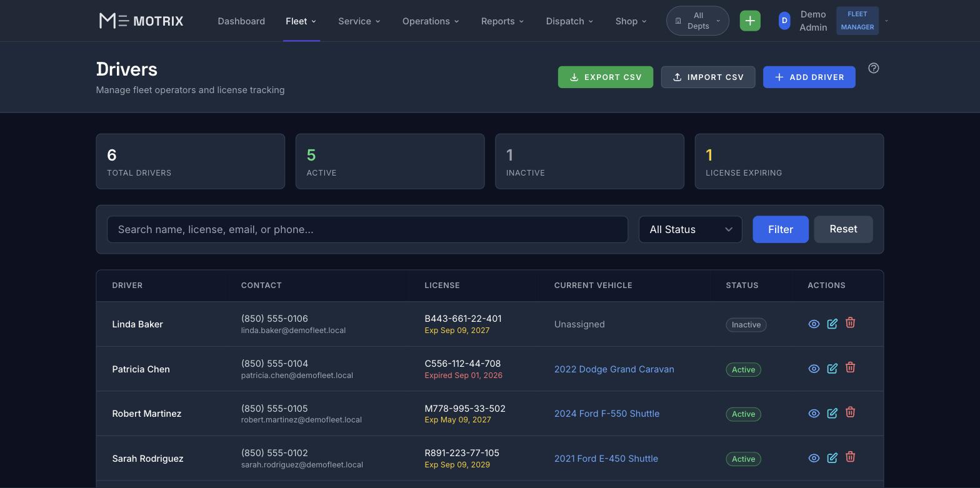Click the Export CSV button
This screenshot has height=488, width=980.
click(x=606, y=77)
